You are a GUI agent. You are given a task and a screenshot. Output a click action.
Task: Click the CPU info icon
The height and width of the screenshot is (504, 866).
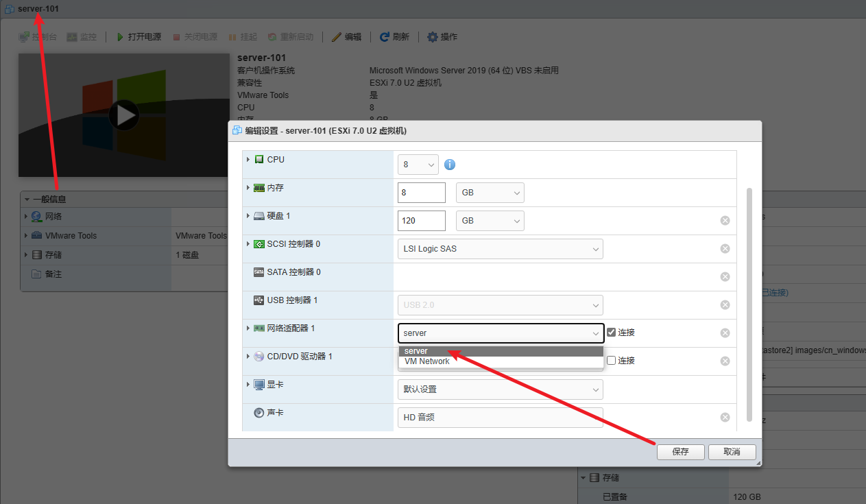(x=450, y=165)
